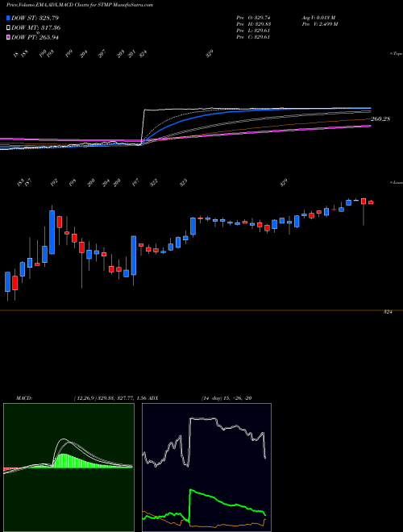Open the ADX indicator panel
This screenshot has height=532, width=403.
(x=206, y=468)
